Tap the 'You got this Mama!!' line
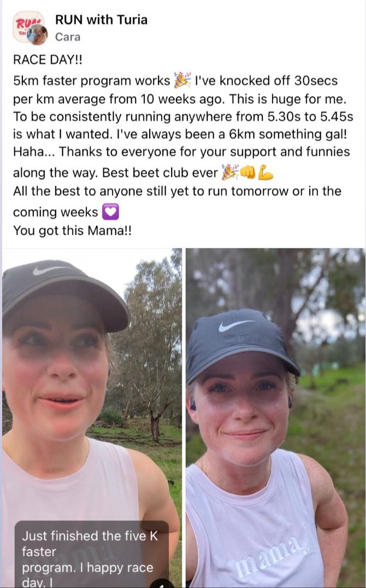This screenshot has height=588, width=366. tap(73, 230)
